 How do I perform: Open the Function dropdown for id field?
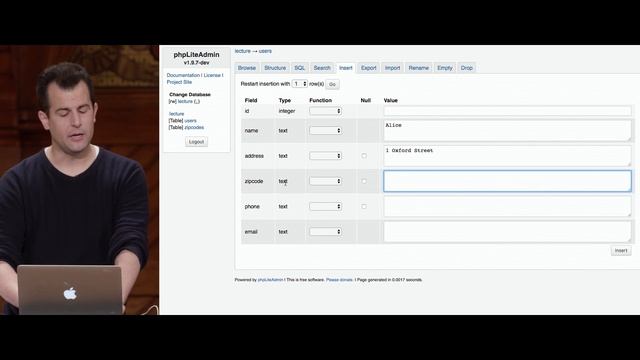coord(325,111)
